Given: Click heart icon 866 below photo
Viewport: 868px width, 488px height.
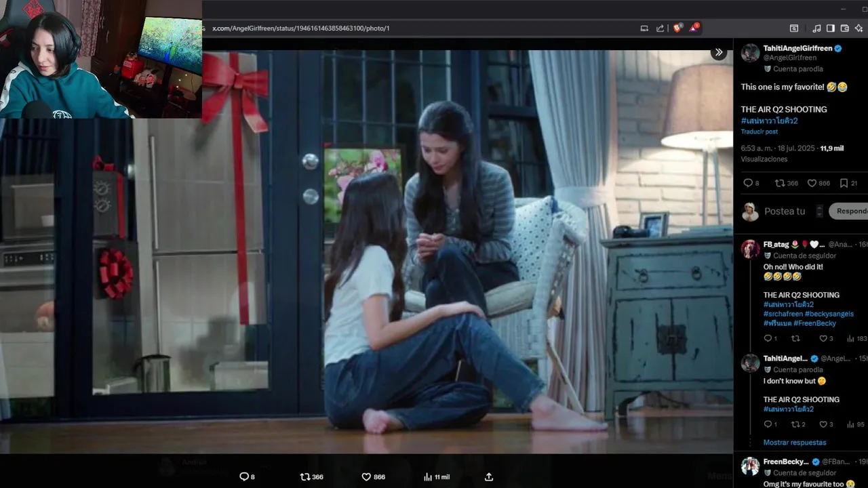Looking at the screenshot, I should [374, 476].
